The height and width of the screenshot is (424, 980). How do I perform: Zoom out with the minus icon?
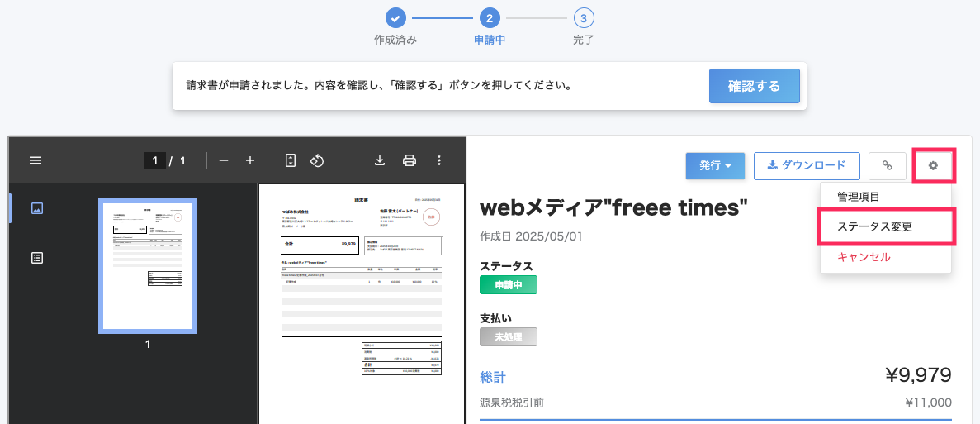click(224, 160)
